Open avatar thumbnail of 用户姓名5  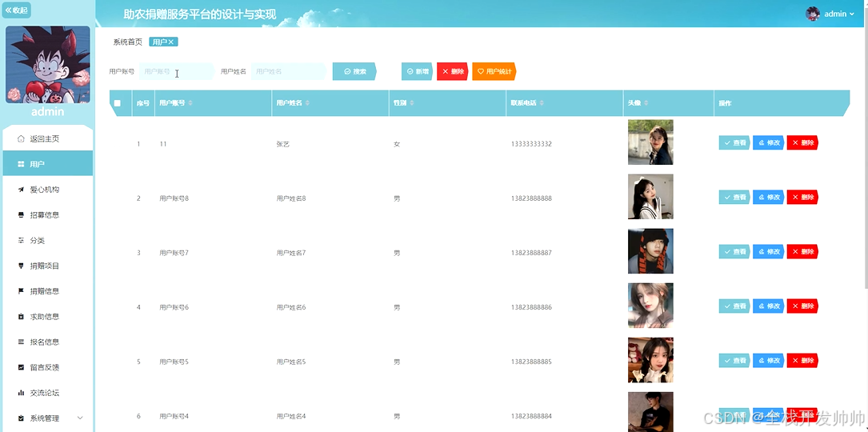click(x=650, y=360)
